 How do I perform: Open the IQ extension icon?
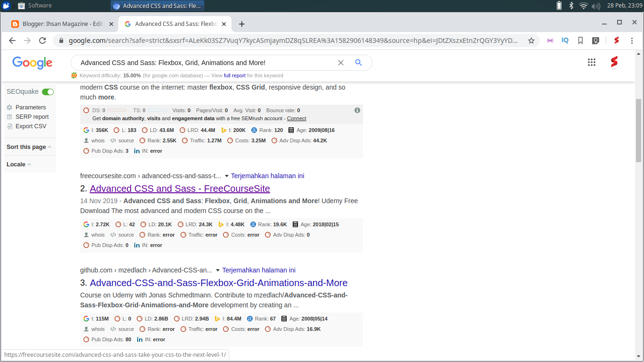point(565,41)
